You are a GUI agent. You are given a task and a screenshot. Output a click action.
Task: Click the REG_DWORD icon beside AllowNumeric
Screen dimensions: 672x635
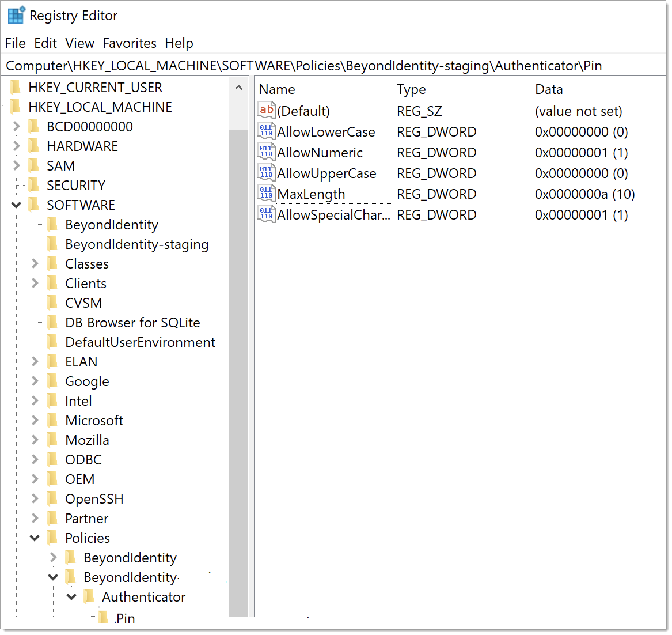(265, 152)
